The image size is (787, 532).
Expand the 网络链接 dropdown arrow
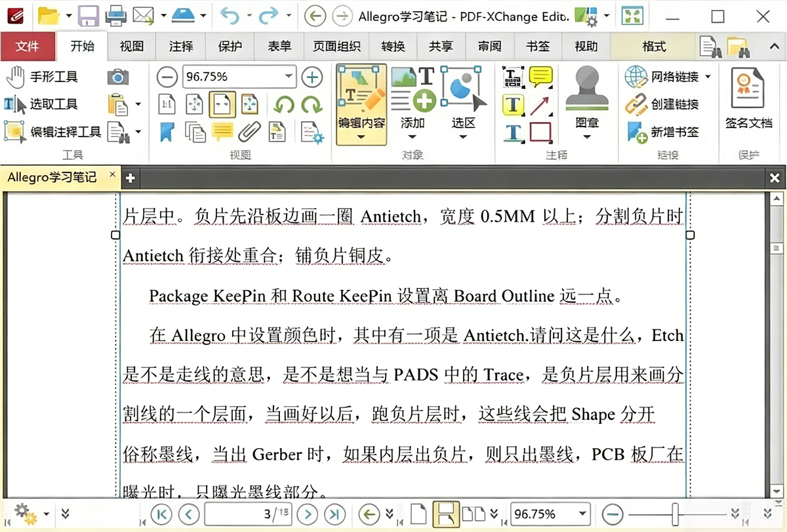[708, 77]
